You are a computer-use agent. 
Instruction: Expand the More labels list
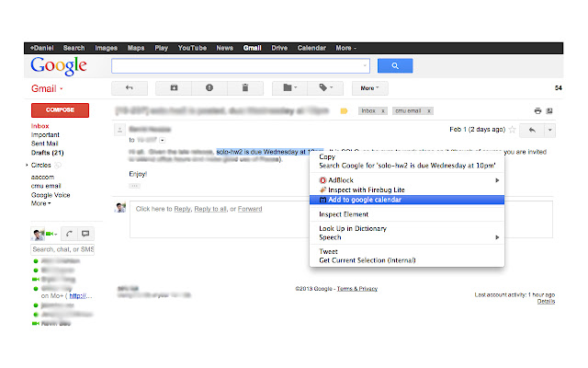(40, 203)
